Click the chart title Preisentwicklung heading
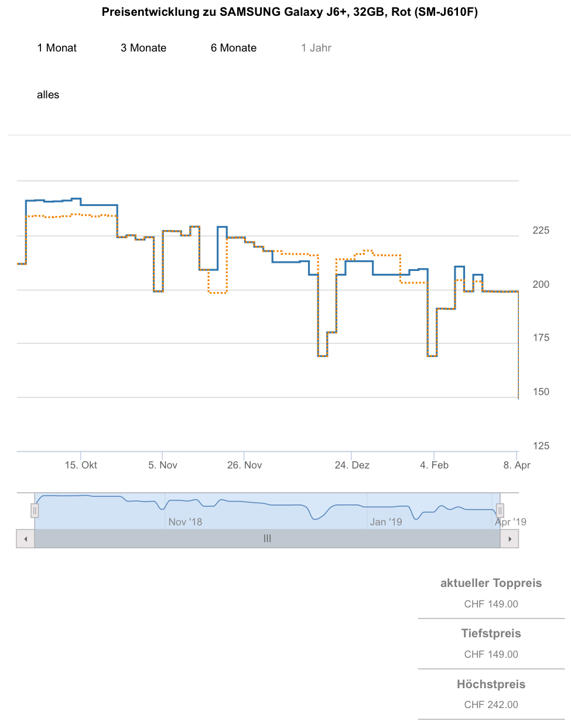Image resolution: width=571 pixels, height=728 pixels. click(x=289, y=12)
